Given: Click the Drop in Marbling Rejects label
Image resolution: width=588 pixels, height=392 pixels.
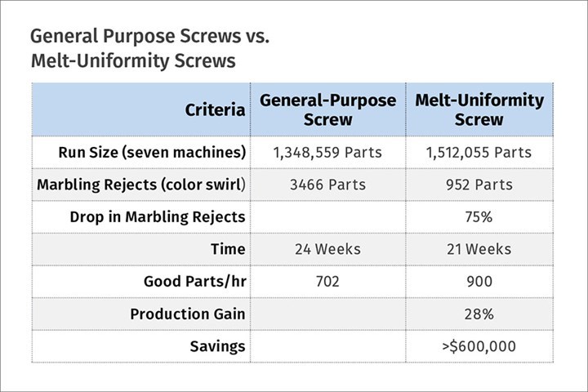Looking at the screenshot, I should 158,216.
